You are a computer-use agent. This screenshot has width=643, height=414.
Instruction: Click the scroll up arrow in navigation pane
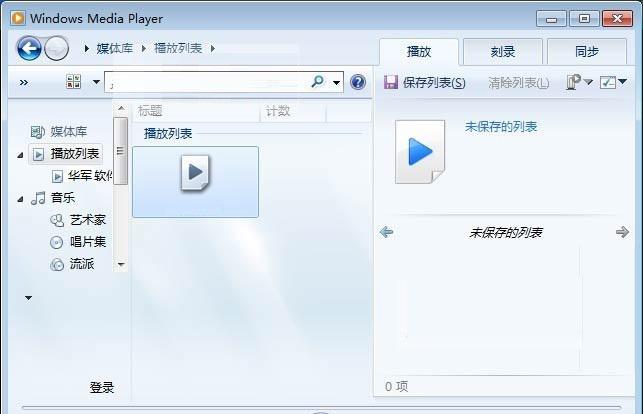(x=121, y=108)
